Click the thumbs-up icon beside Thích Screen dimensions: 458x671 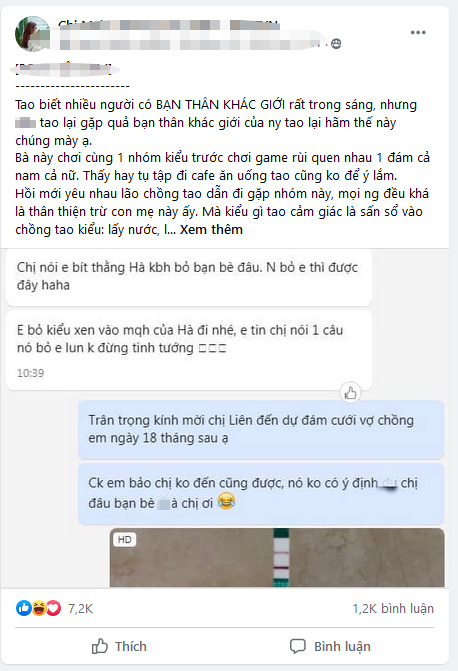(x=100, y=646)
